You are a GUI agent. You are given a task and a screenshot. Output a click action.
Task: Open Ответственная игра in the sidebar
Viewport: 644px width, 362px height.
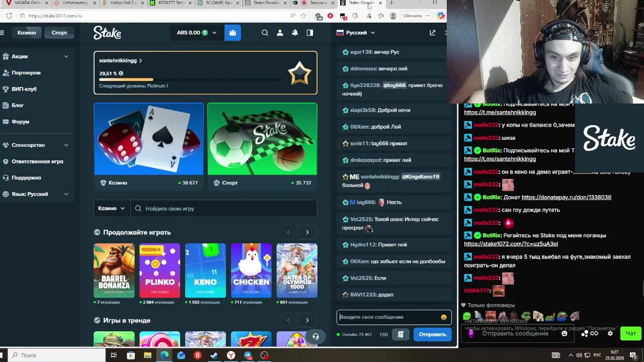[37, 161]
